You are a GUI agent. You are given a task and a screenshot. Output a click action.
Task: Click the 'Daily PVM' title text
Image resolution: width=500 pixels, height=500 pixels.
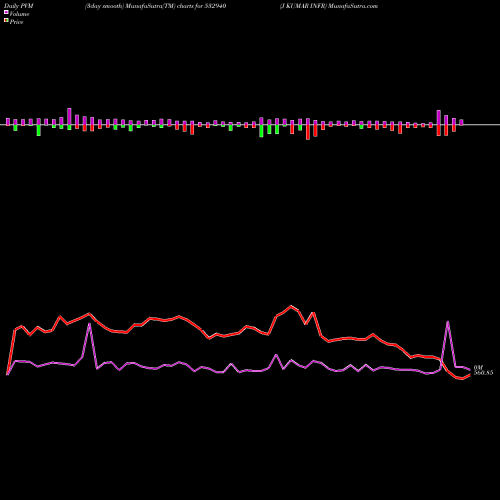(19, 6)
